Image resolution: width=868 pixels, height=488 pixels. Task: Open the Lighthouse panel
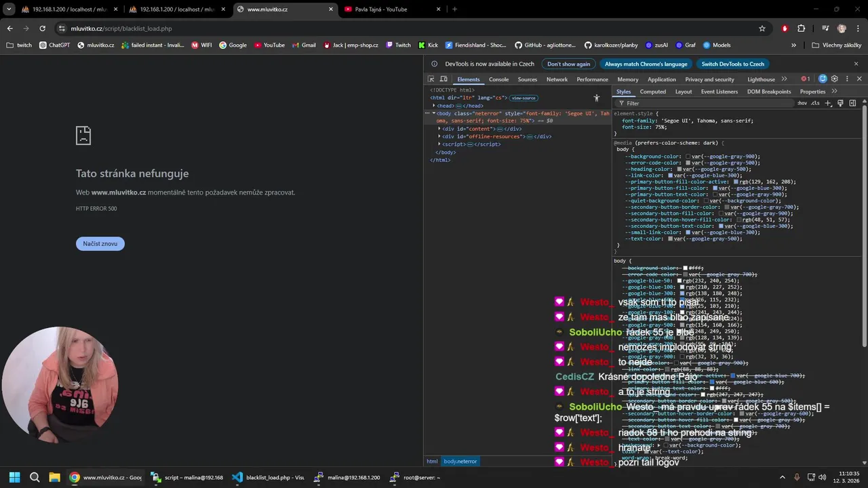[762, 79]
